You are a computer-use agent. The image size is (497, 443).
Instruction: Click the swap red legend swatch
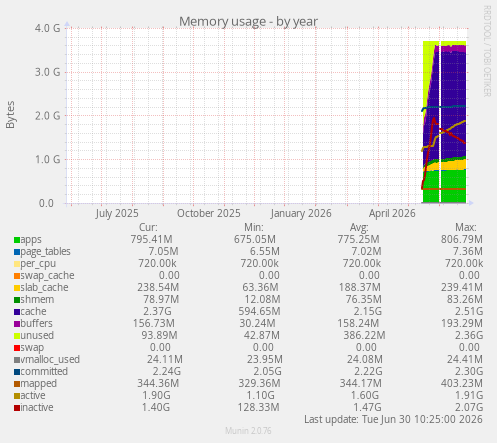click(17, 348)
